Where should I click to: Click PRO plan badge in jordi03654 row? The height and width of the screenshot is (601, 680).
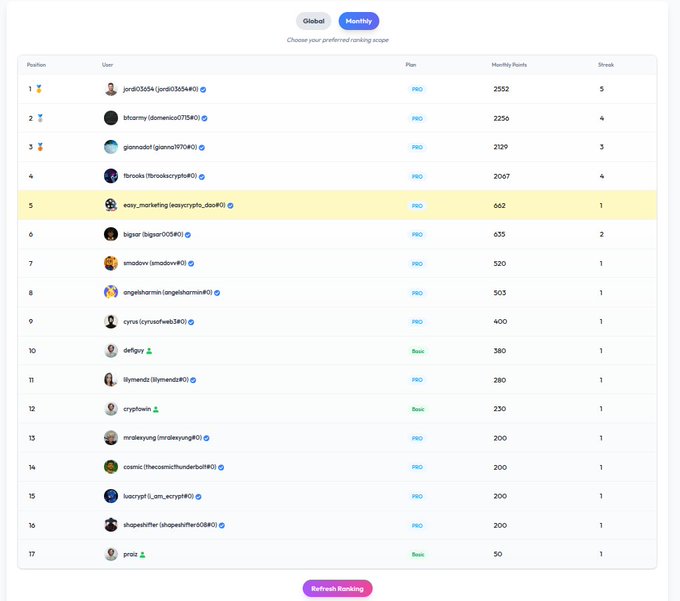click(x=417, y=89)
